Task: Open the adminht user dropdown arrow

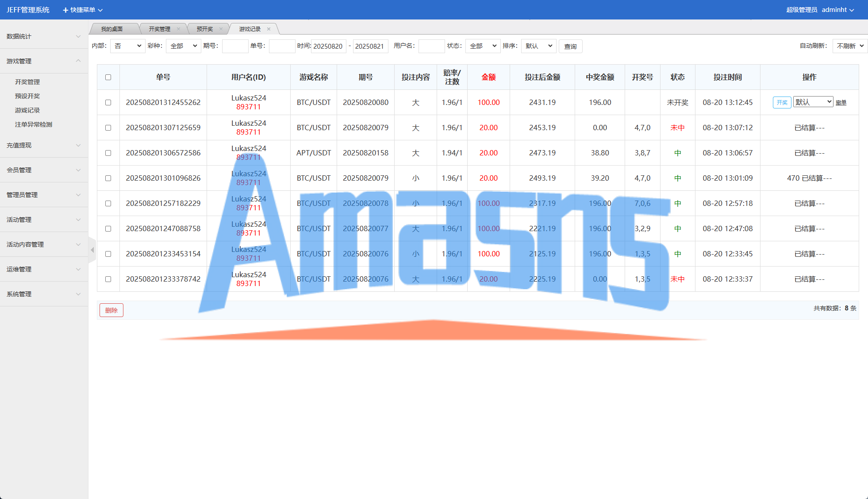Action: tap(852, 10)
